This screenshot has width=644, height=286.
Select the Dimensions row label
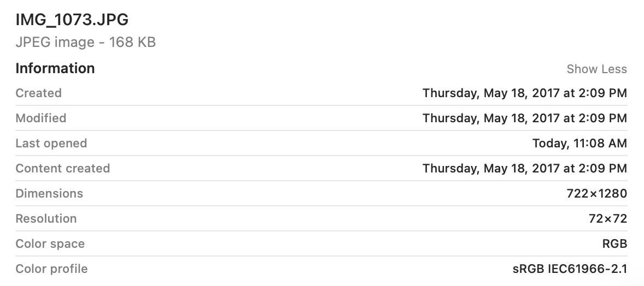(x=49, y=193)
